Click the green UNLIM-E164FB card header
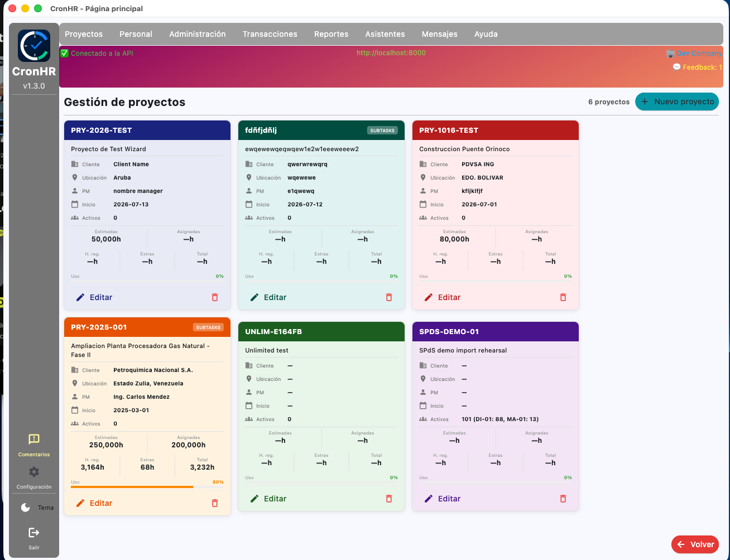 321,332
